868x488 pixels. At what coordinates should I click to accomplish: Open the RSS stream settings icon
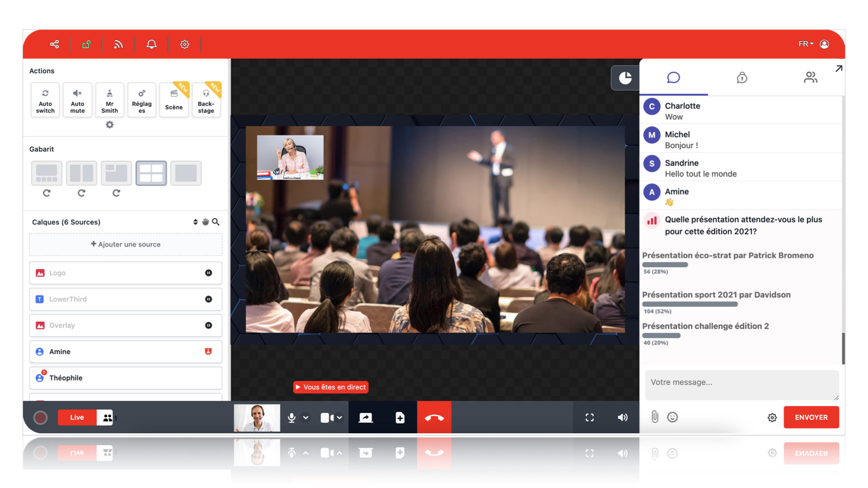coord(118,44)
